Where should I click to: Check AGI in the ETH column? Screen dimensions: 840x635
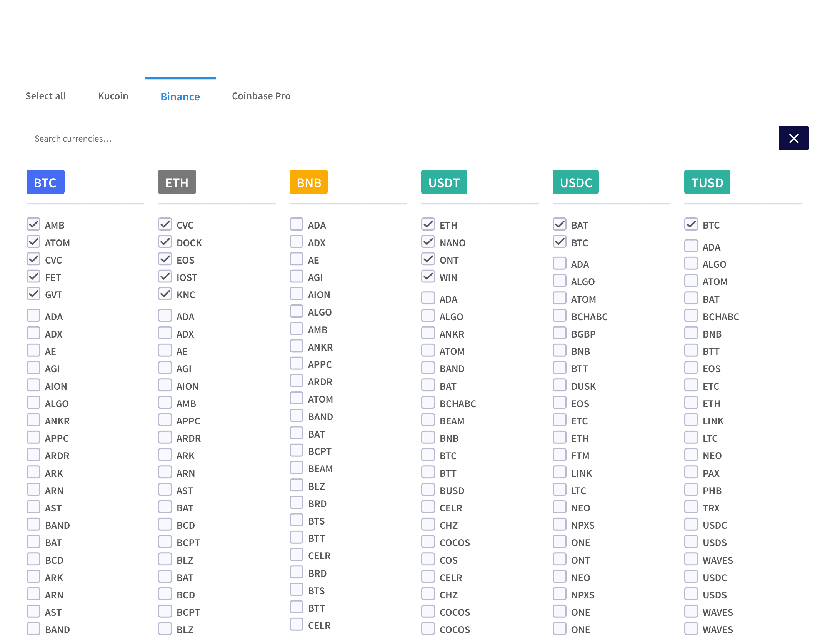165,368
